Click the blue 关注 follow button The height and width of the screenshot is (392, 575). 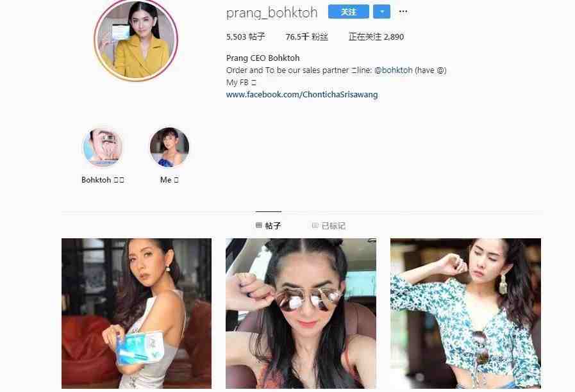click(348, 12)
